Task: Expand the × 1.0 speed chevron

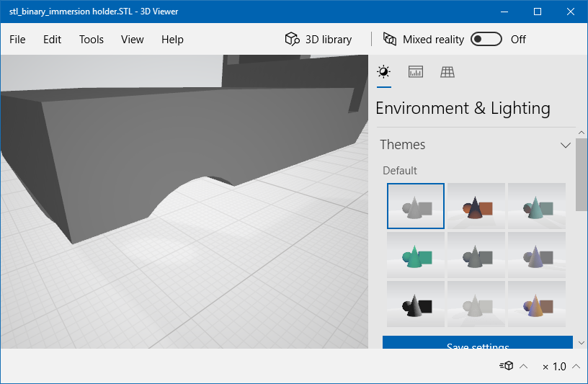Action: click(576, 367)
